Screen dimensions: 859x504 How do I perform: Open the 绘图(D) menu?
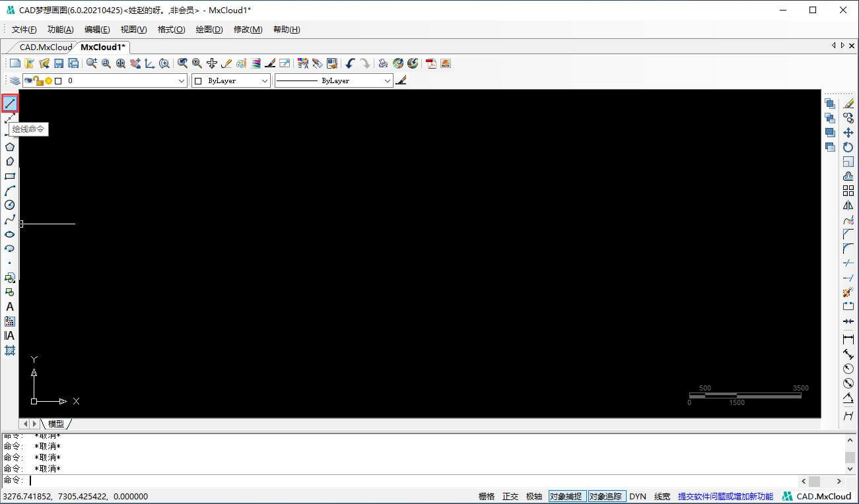click(209, 30)
